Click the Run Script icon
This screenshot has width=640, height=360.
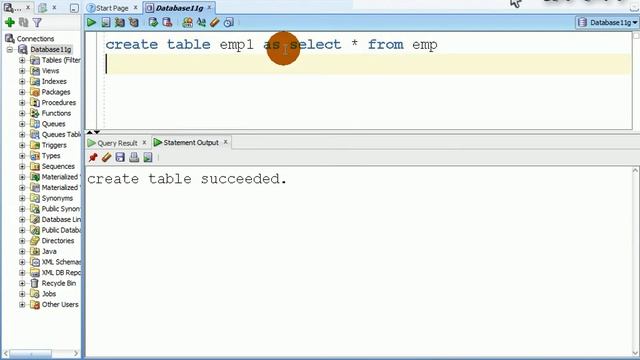click(106, 22)
